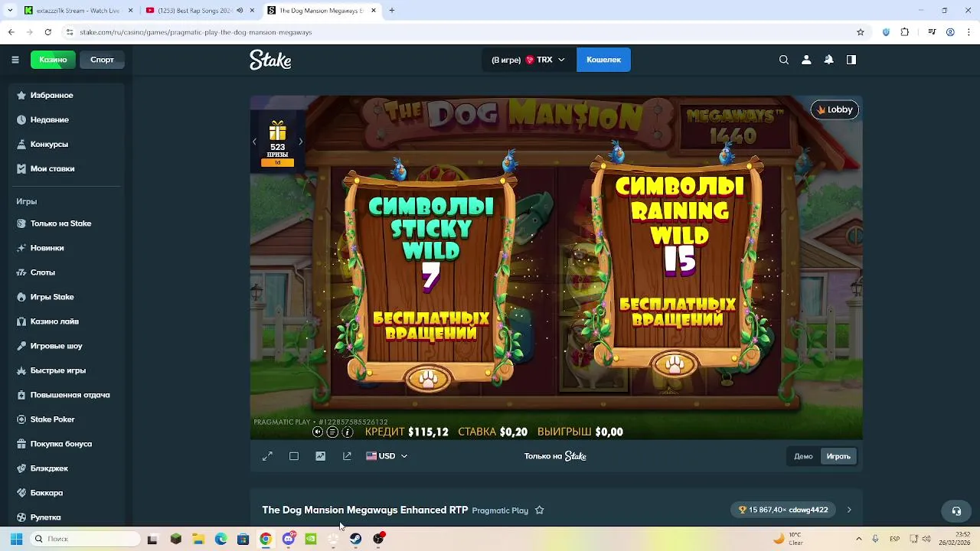
Task: Go to Stake logo home
Action: point(270,60)
